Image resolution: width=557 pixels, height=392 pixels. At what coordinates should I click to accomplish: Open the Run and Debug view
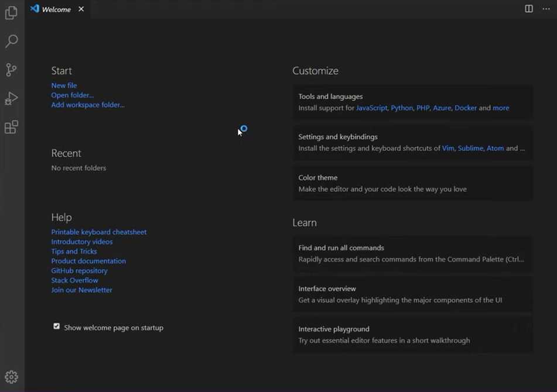(x=11, y=99)
